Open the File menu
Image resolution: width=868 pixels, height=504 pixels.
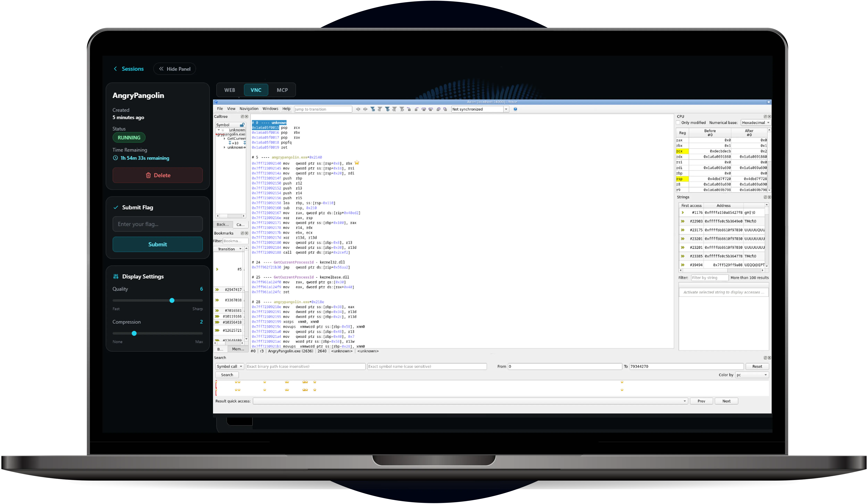(x=220, y=109)
